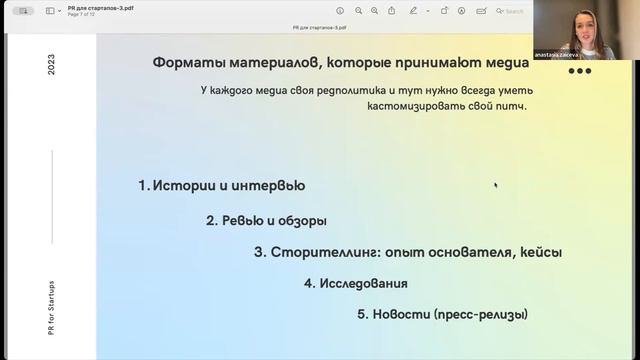Focus the Search field in toolbar
This screenshot has height=360, width=640.
[510, 11]
